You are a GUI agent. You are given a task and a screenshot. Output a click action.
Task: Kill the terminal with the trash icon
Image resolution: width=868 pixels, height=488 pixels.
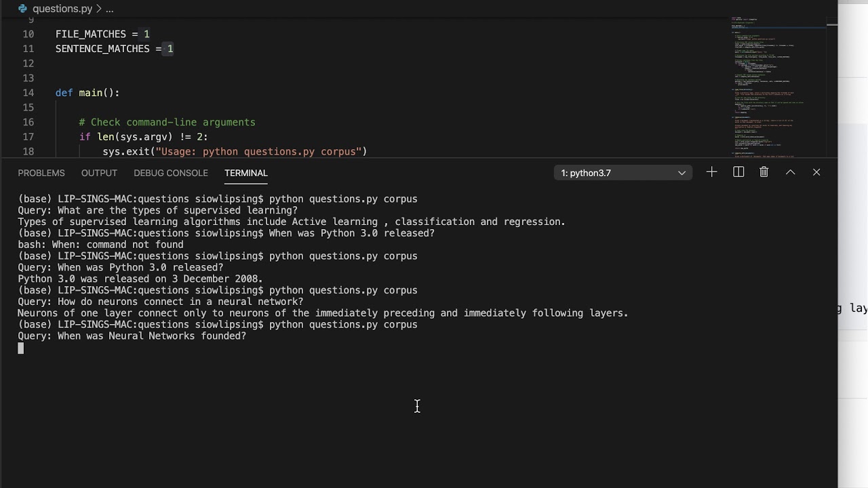764,172
